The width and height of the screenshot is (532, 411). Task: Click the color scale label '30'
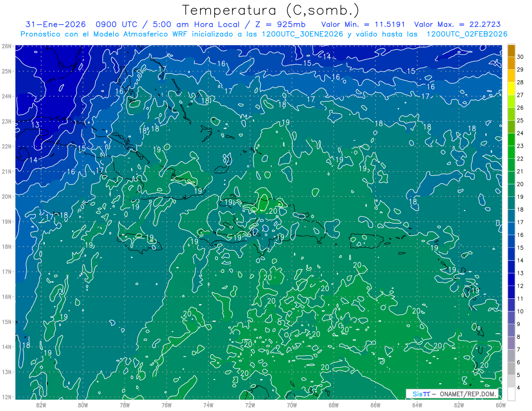click(520, 57)
